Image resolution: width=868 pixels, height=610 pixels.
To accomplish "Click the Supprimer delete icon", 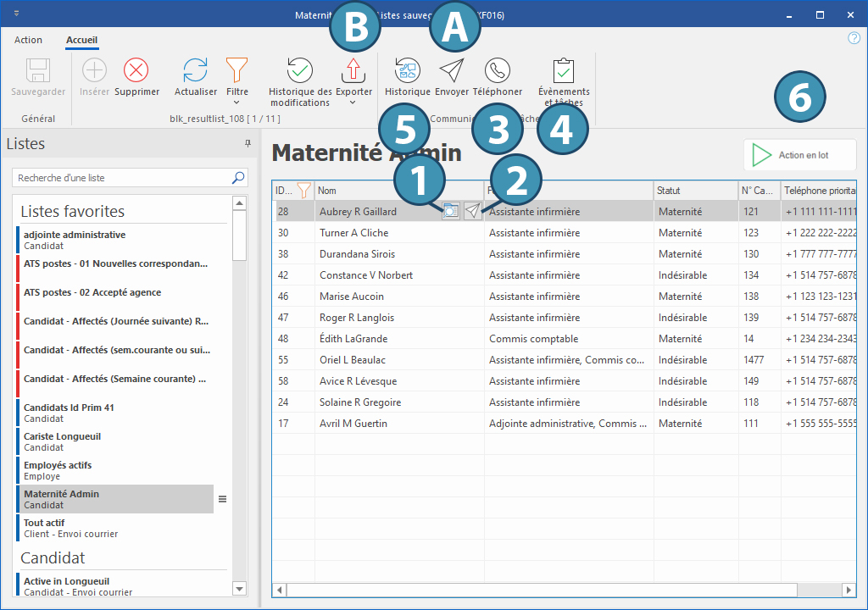I will (x=136, y=70).
